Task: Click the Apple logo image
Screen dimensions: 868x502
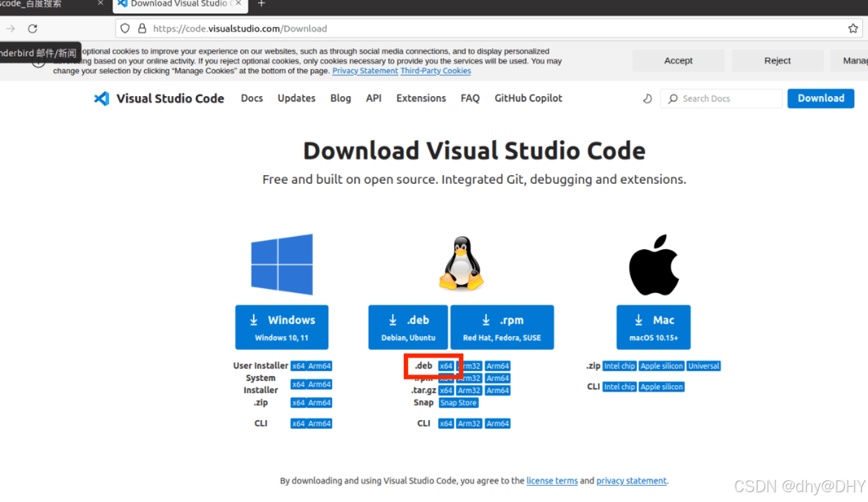Action: 654,264
